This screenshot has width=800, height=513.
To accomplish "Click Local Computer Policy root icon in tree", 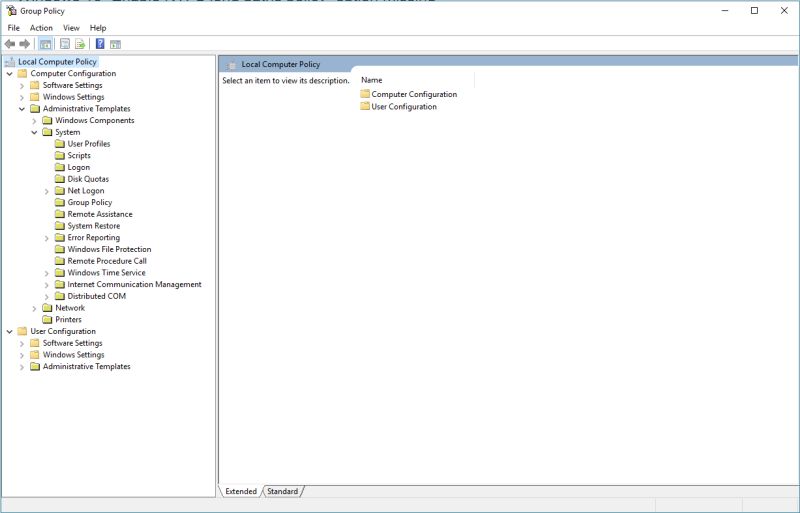I will 10,62.
